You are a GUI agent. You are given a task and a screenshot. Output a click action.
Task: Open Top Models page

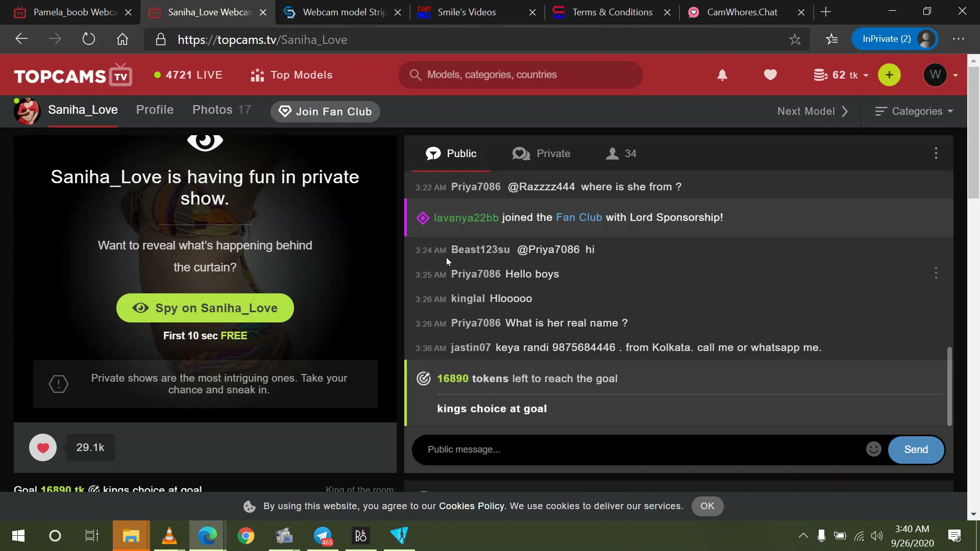[291, 75]
